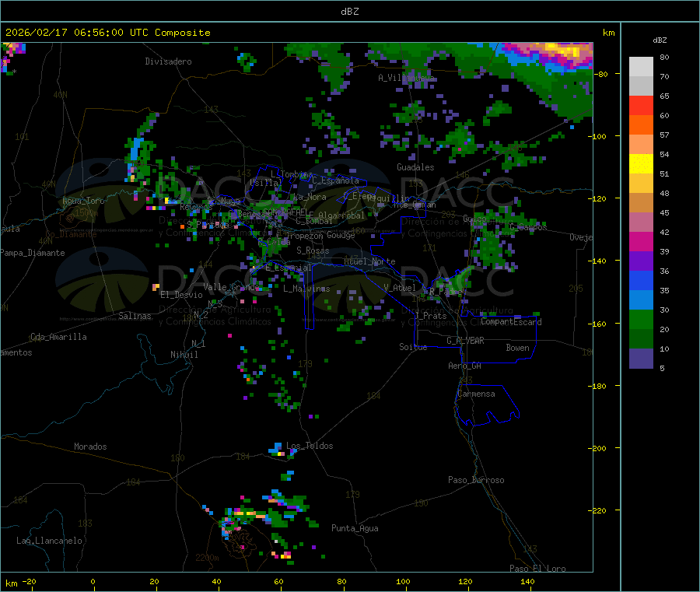The height and width of the screenshot is (592, 700).
Task: Click the Goudge location label
Action: [341, 235]
